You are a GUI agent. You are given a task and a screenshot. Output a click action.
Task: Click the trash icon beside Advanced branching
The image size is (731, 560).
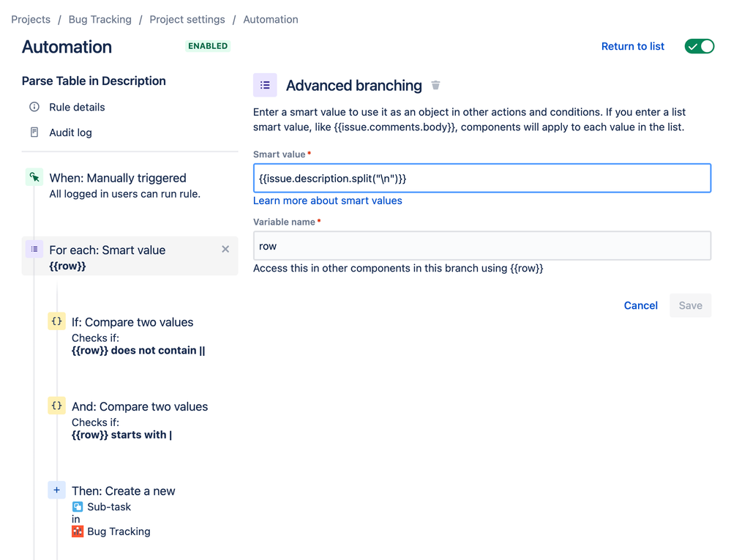click(x=435, y=86)
